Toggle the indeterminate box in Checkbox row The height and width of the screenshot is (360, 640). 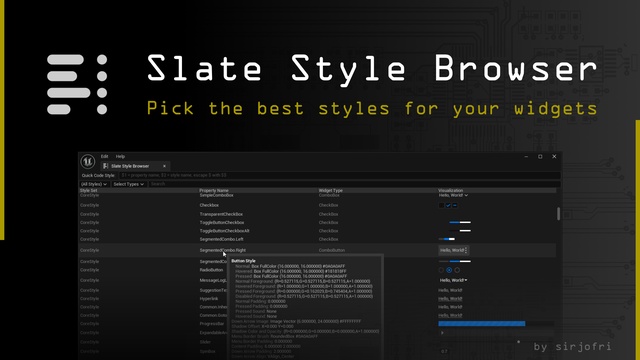pos(455,205)
